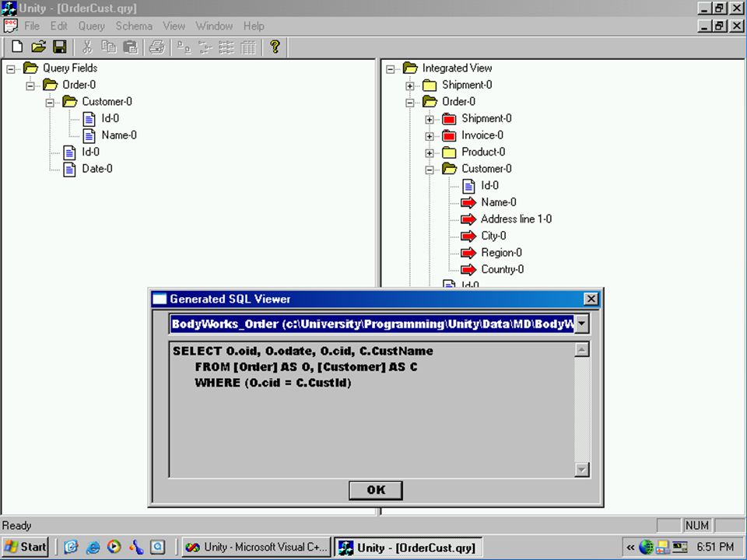Click the red arrow icon next to City-0
Screen dimensions: 747x560
(468, 236)
